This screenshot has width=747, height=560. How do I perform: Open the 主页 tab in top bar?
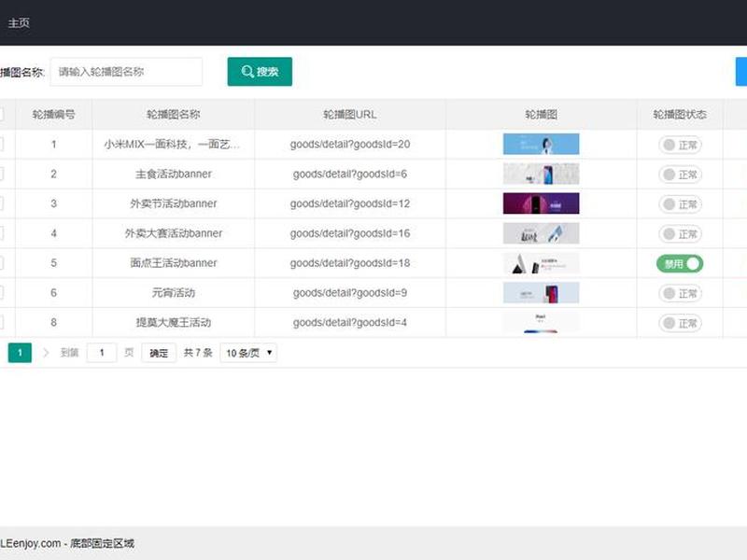pos(19,22)
